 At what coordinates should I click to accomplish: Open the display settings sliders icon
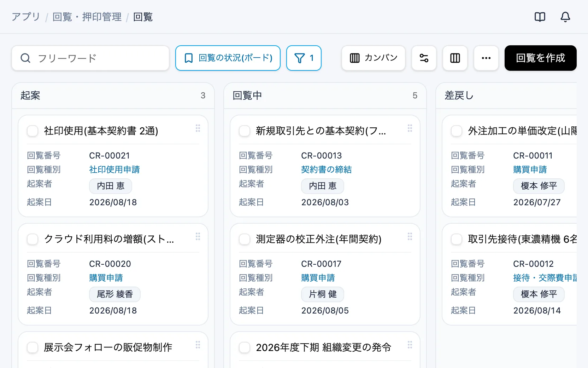coord(424,58)
